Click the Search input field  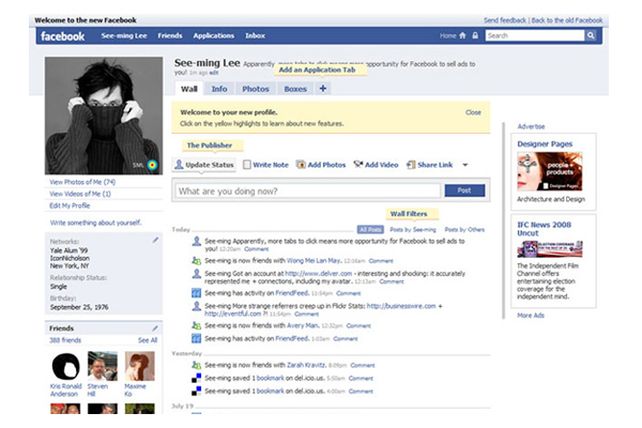pyautogui.click(x=535, y=36)
